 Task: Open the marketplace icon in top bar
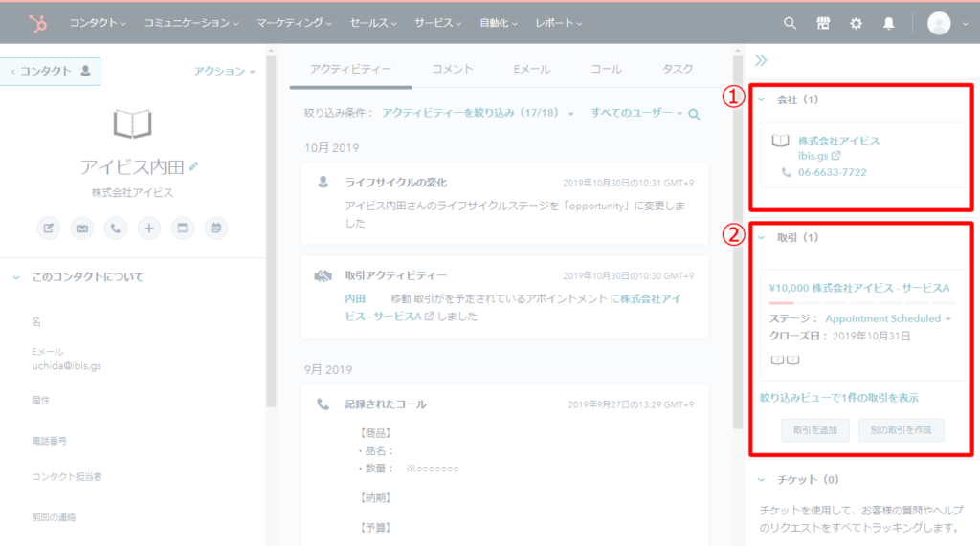823,23
